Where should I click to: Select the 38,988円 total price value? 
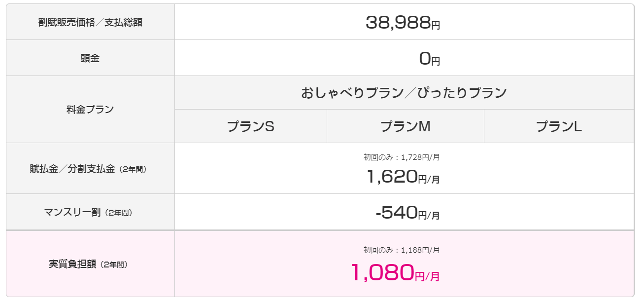[403, 22]
